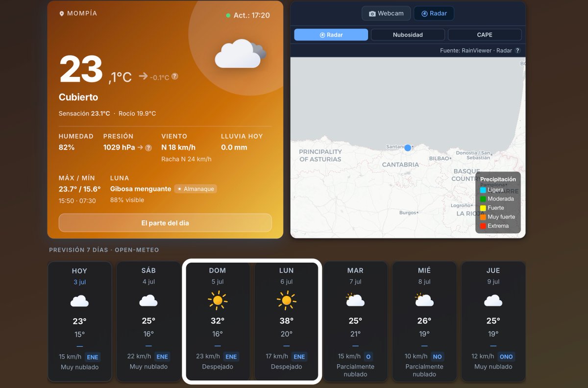Click the Racha N 24 km/h text

tap(186, 159)
